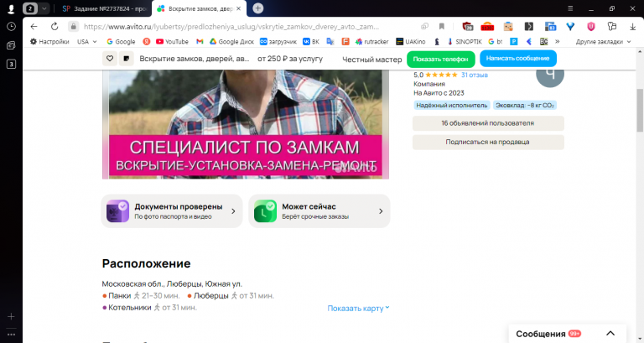
Task: Open the Google Диск bookmark
Action: click(x=231, y=41)
